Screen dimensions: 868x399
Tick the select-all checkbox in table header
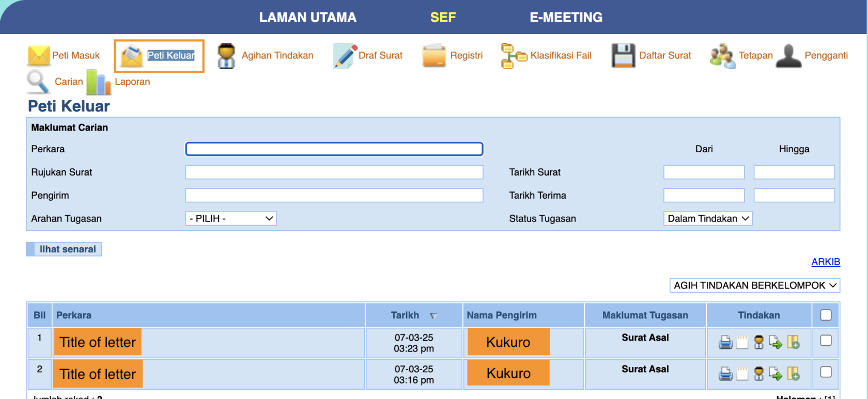pos(826,315)
